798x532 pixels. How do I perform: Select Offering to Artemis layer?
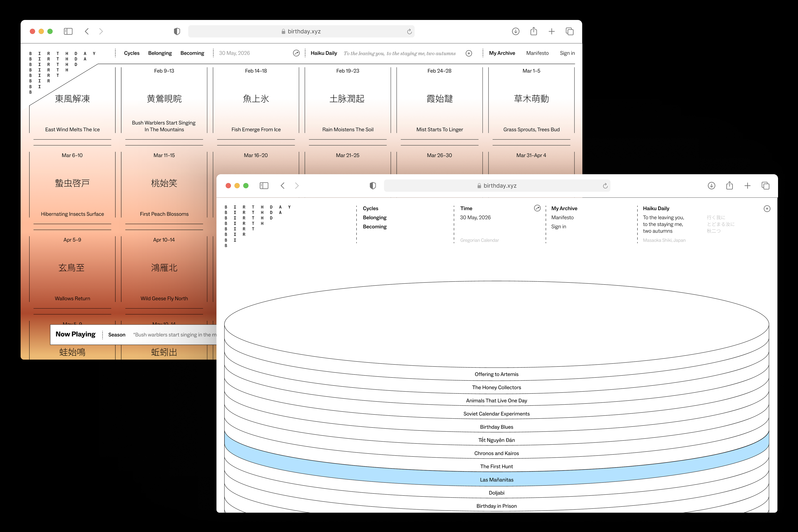pyautogui.click(x=496, y=374)
